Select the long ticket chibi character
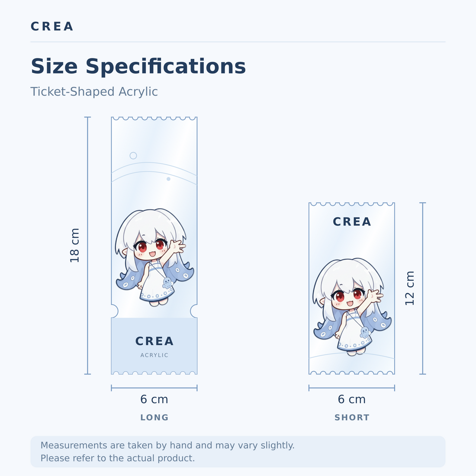476x476 pixels. pyautogui.click(x=154, y=257)
